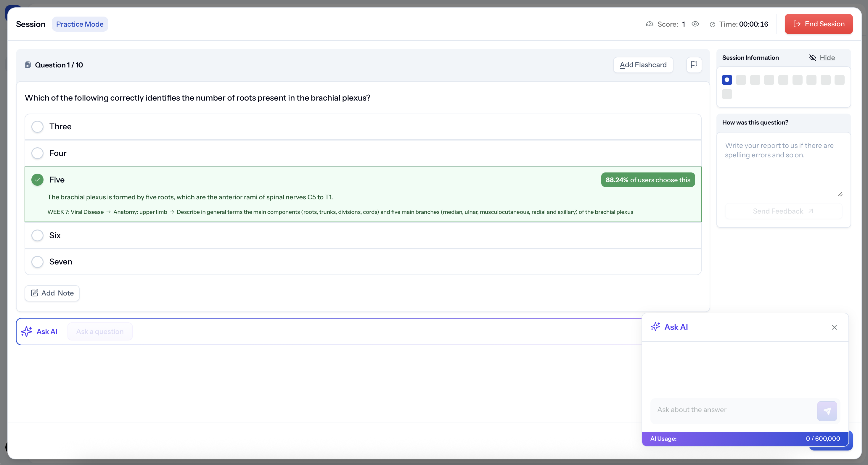Screen dimensions: 868x465
Task: Click the timer icon next to Time
Action: 712,24
